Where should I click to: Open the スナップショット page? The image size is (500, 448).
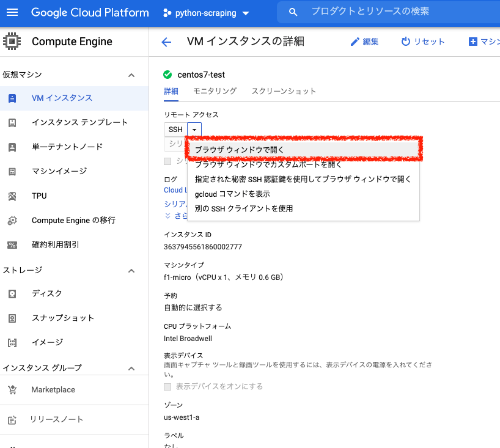[x=63, y=318]
